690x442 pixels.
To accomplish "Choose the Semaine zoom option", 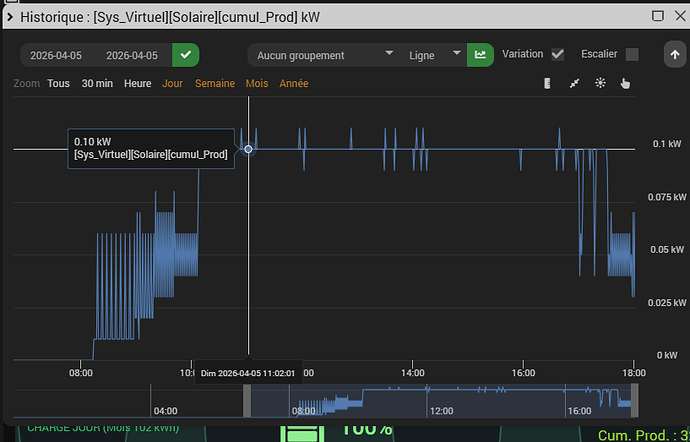I will point(215,83).
